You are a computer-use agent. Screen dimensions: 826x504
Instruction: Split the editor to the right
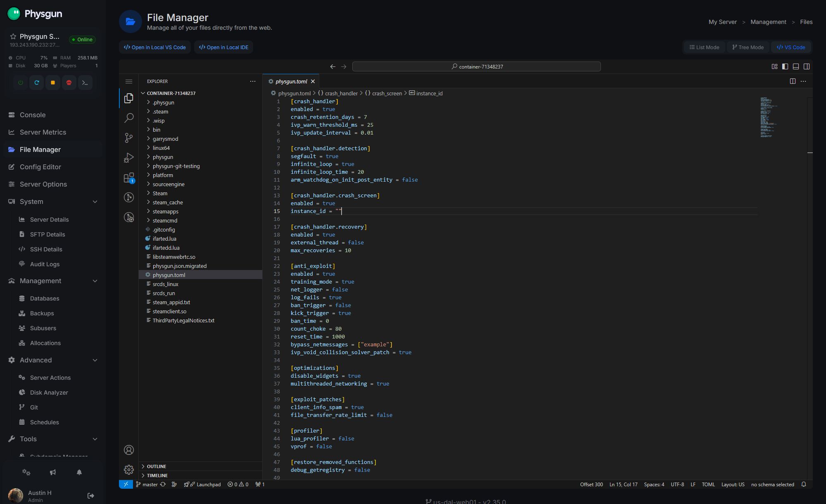(793, 81)
